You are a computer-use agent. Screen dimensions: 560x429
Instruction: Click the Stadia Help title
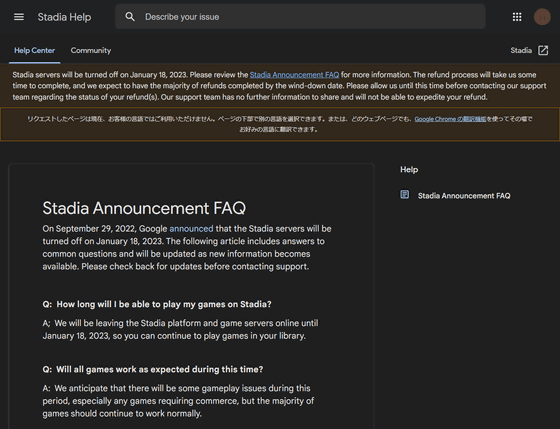pyautogui.click(x=64, y=17)
